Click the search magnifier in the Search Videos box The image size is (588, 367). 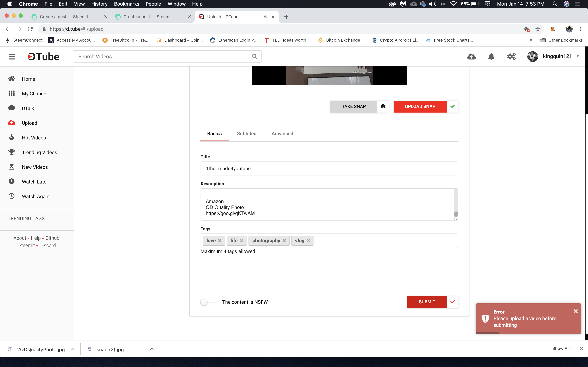(x=254, y=57)
